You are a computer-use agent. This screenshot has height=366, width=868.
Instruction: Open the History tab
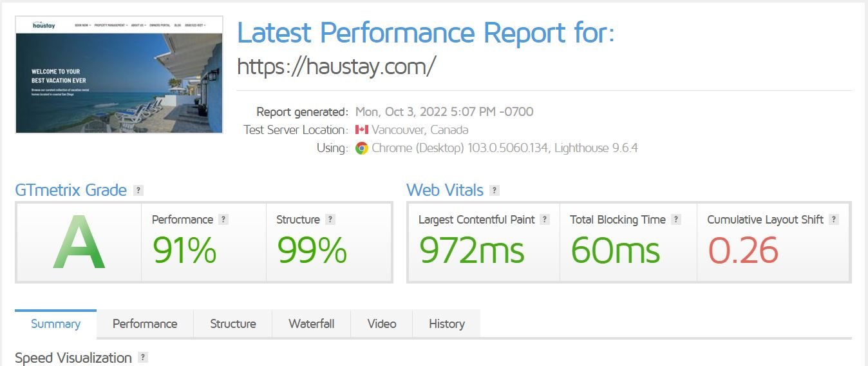(447, 324)
